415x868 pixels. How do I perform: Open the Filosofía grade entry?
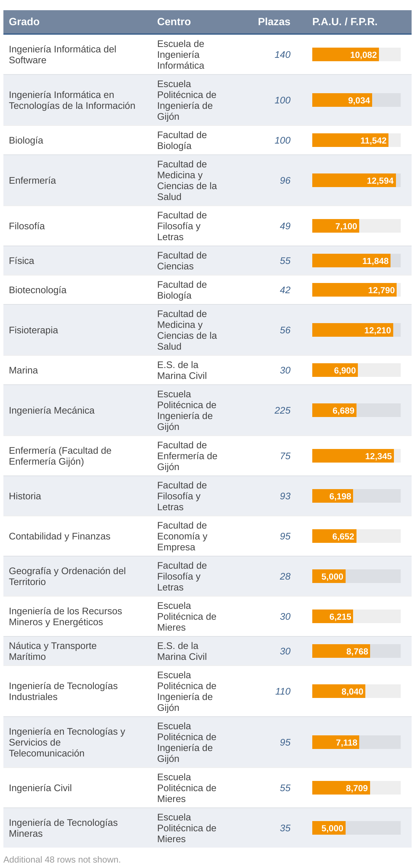[27, 226]
